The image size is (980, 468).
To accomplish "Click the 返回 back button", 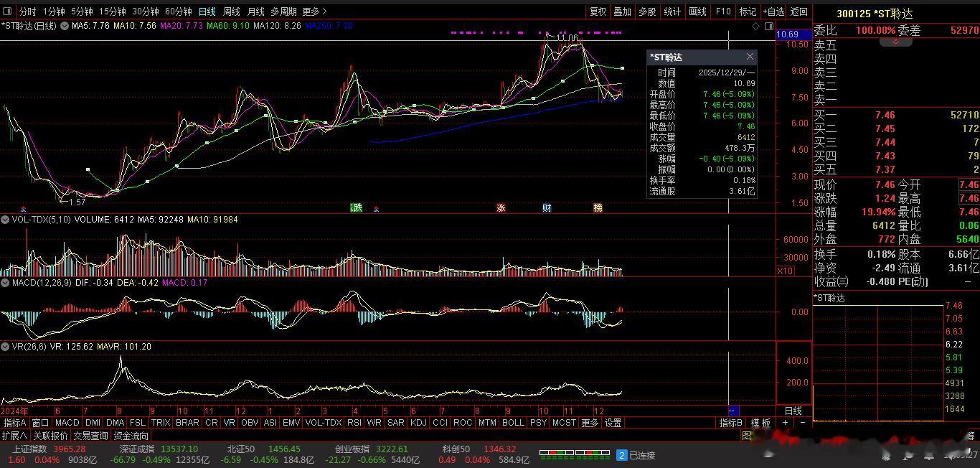I will (x=798, y=11).
